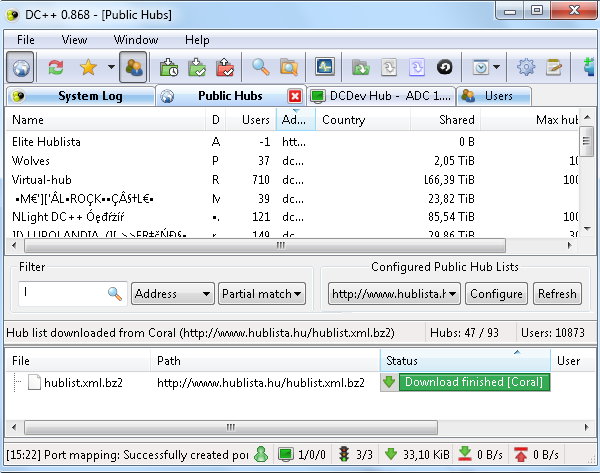Open the File menu
600x473 pixels.
pos(26,40)
